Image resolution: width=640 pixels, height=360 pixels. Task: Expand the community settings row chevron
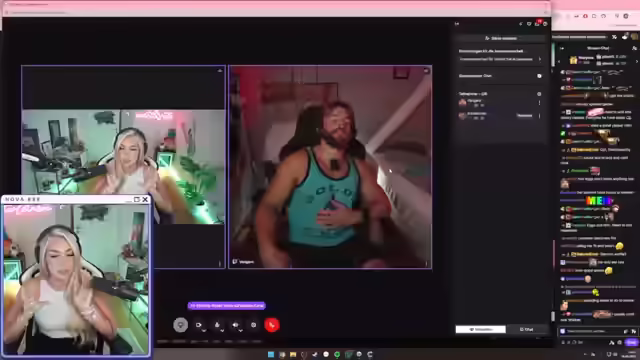[x=540, y=59]
